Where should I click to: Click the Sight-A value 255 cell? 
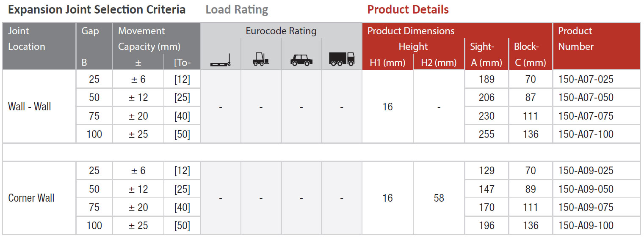tap(486, 134)
